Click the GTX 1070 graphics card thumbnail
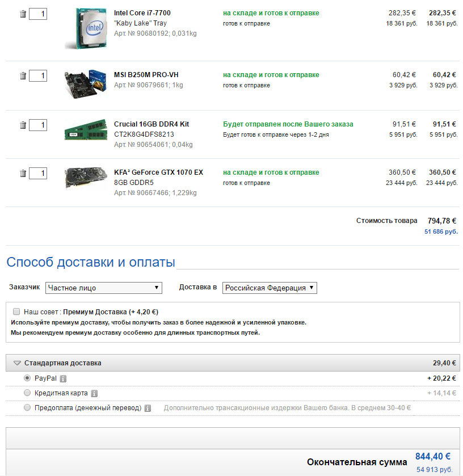Screen dimensions: 463x476 (86, 178)
